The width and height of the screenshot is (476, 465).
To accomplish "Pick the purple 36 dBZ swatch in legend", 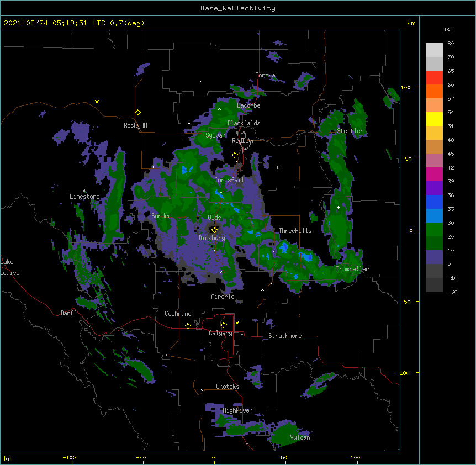I will tap(434, 188).
